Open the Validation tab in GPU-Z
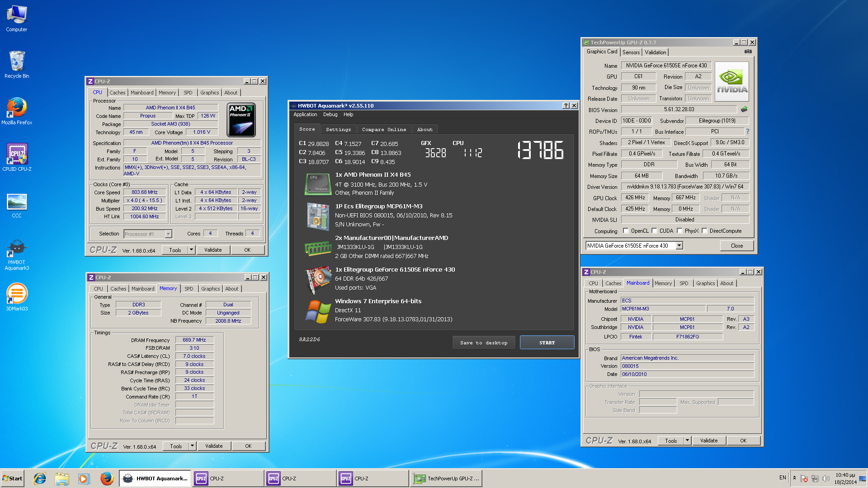The image size is (868, 488). tap(656, 52)
